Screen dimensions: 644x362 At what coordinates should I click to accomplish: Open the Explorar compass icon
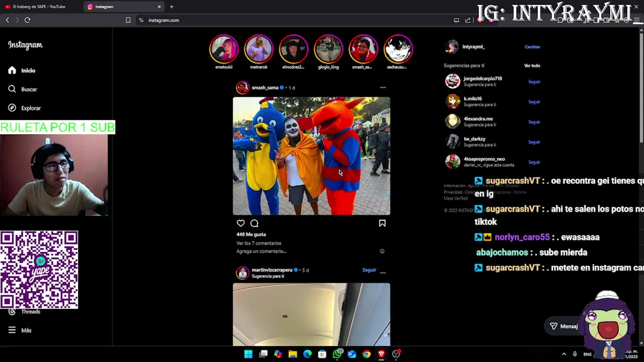pyautogui.click(x=12, y=108)
